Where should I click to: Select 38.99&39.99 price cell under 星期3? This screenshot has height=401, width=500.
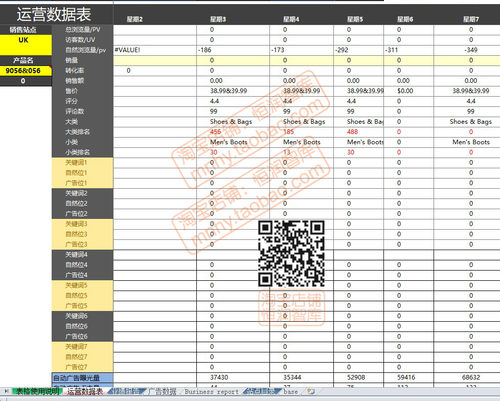(x=233, y=91)
